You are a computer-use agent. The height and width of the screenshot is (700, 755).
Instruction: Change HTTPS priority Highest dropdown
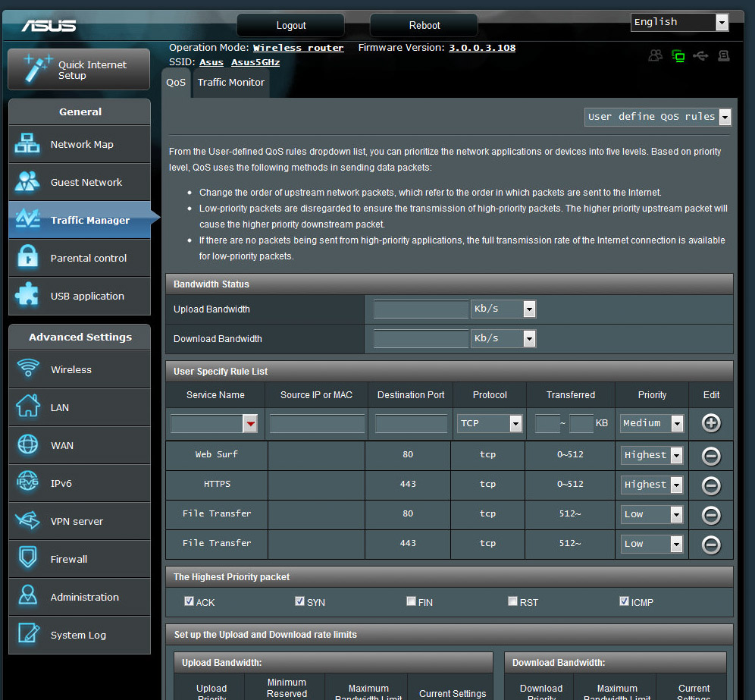(652, 485)
